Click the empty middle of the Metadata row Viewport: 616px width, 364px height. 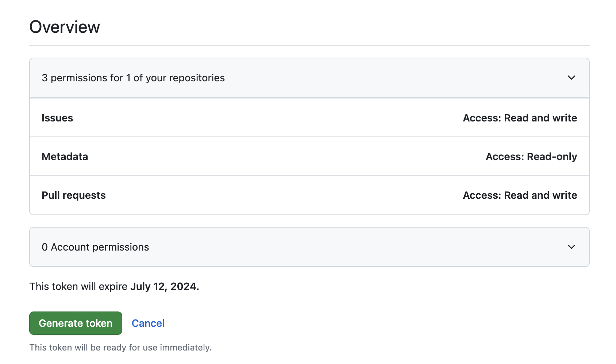point(285,156)
